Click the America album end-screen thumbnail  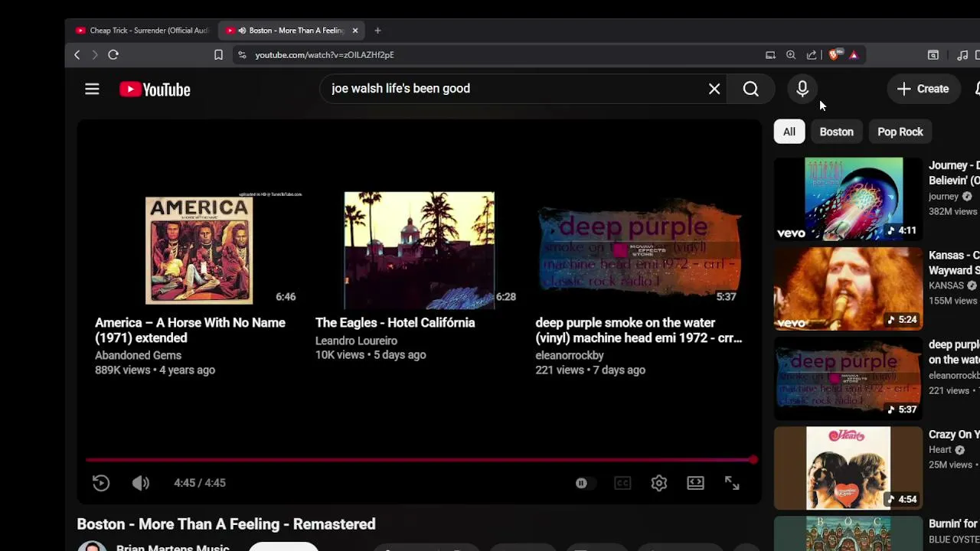(199, 251)
